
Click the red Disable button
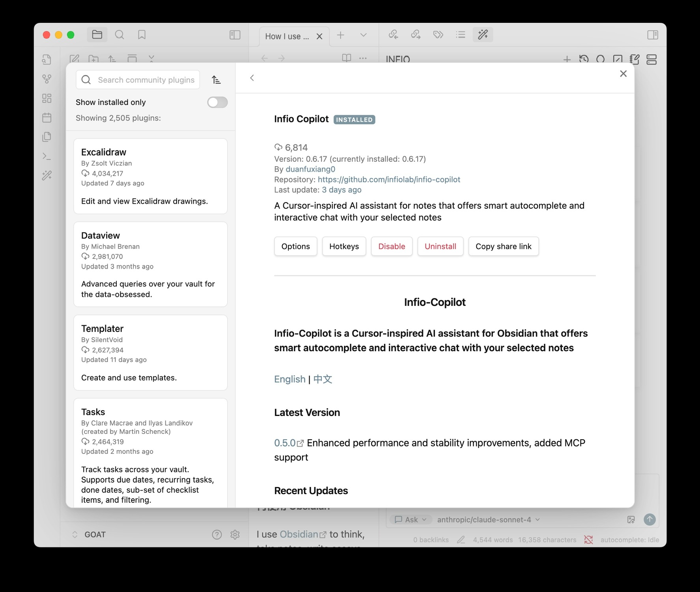[392, 246]
